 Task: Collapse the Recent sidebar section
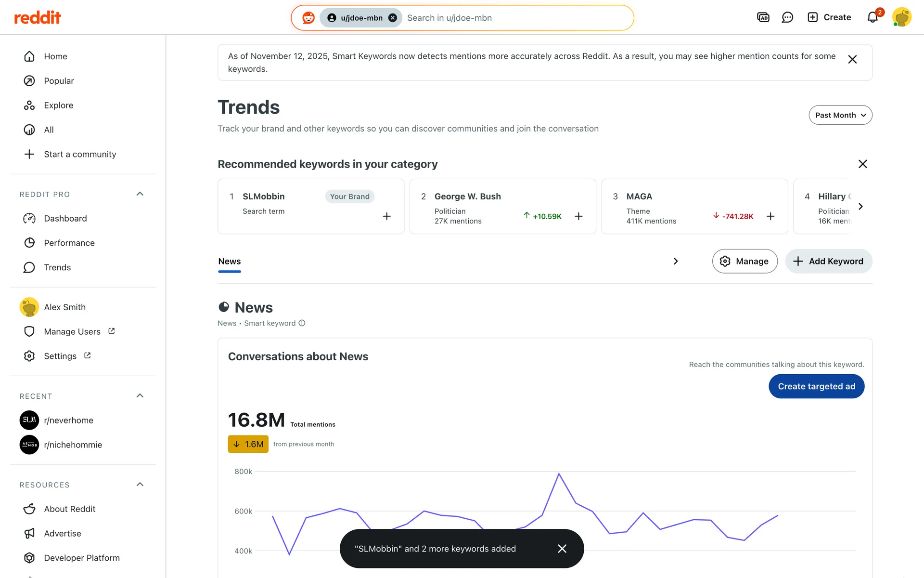tap(140, 396)
